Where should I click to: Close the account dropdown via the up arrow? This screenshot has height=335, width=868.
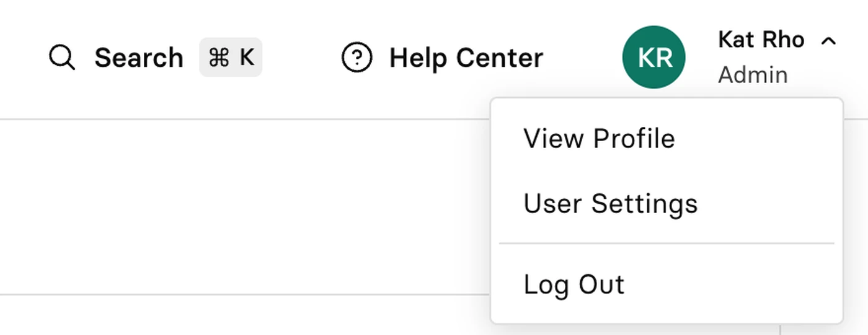point(828,41)
